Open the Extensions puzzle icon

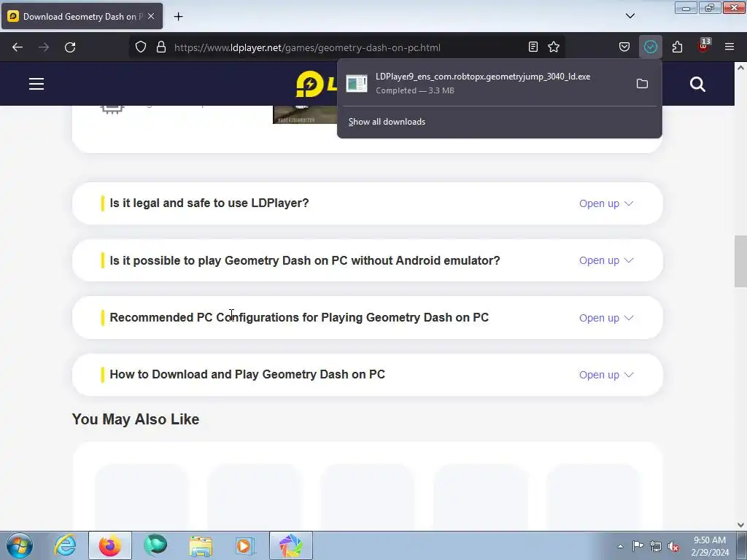(x=677, y=47)
